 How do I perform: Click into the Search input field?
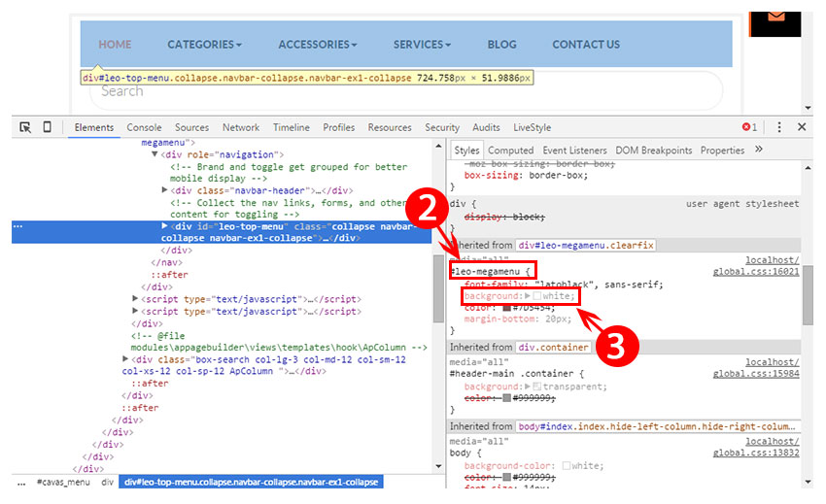(389, 91)
